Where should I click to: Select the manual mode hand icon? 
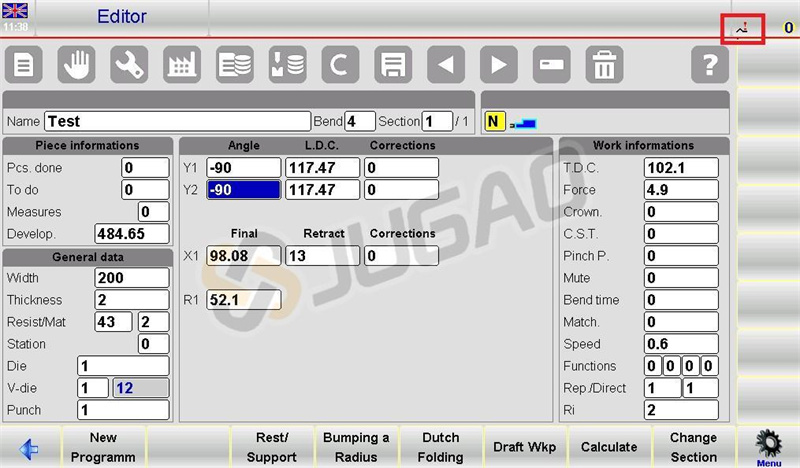point(77,65)
